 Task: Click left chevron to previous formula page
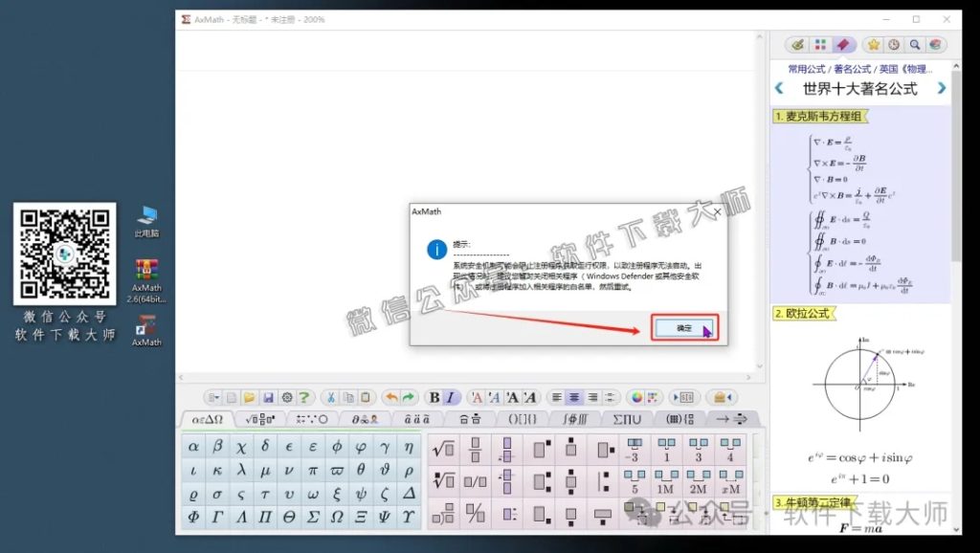point(779,87)
